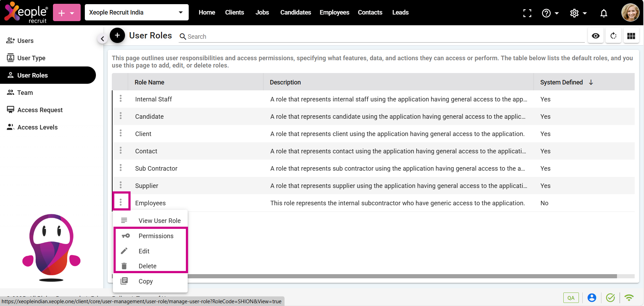Click the refresh icon in the User Roles toolbar
This screenshot has width=644, height=306.
tap(613, 36)
